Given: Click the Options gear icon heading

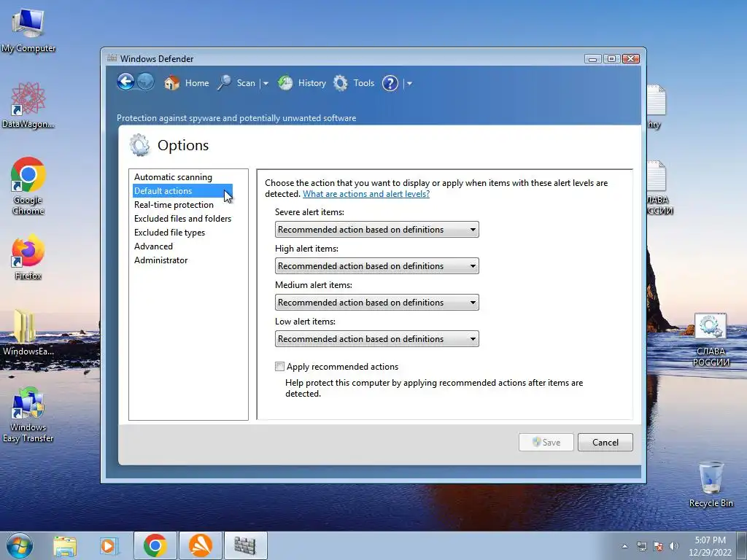Looking at the screenshot, I should (x=139, y=145).
